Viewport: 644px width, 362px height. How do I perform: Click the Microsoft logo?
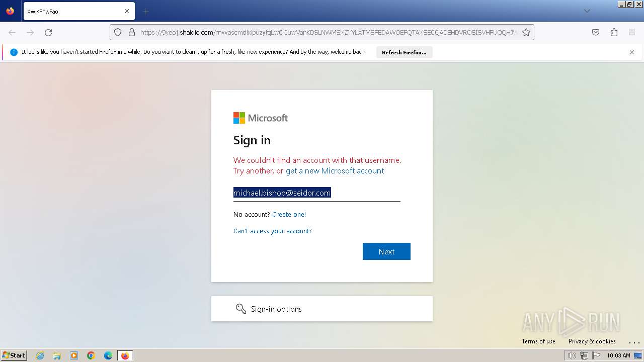(261, 118)
